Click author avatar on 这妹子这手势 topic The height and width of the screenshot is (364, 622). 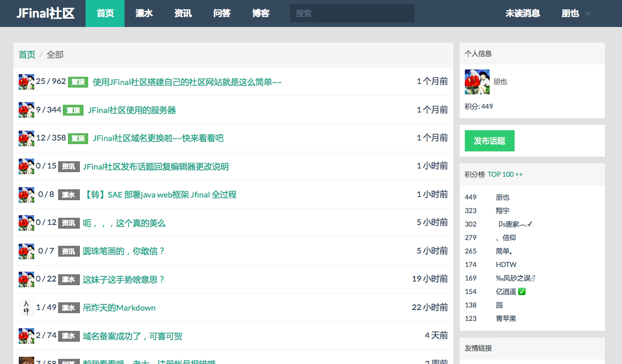(26, 279)
